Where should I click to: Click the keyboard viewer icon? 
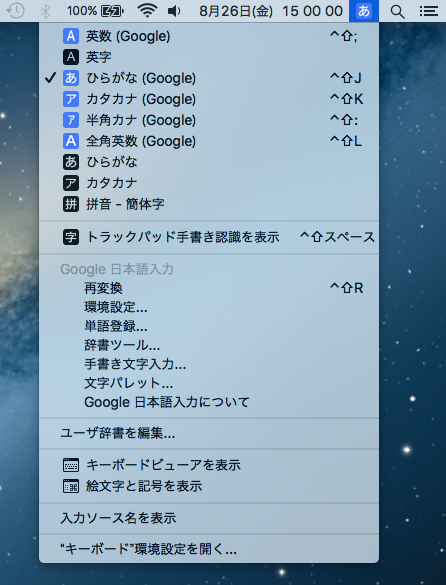pos(71,465)
